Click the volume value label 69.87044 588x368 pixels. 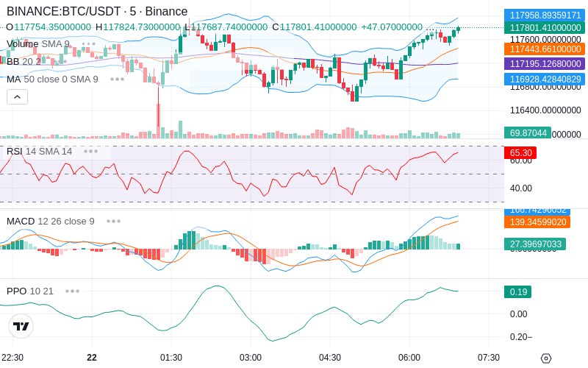point(528,132)
